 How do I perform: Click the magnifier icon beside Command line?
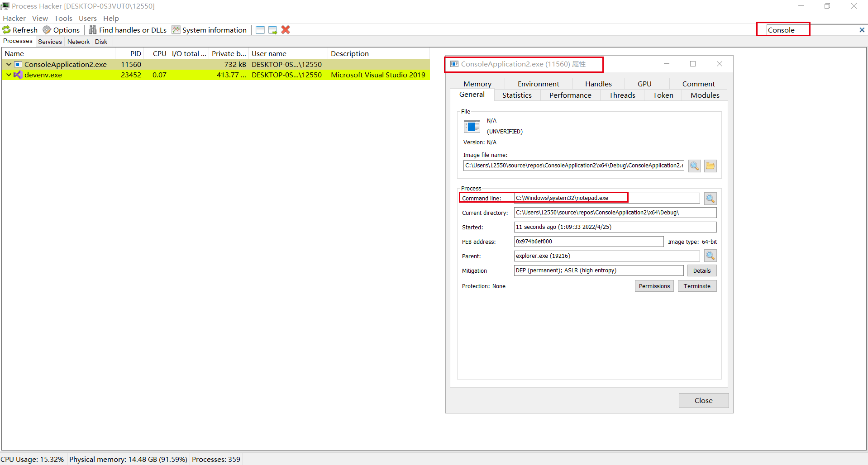coord(711,199)
